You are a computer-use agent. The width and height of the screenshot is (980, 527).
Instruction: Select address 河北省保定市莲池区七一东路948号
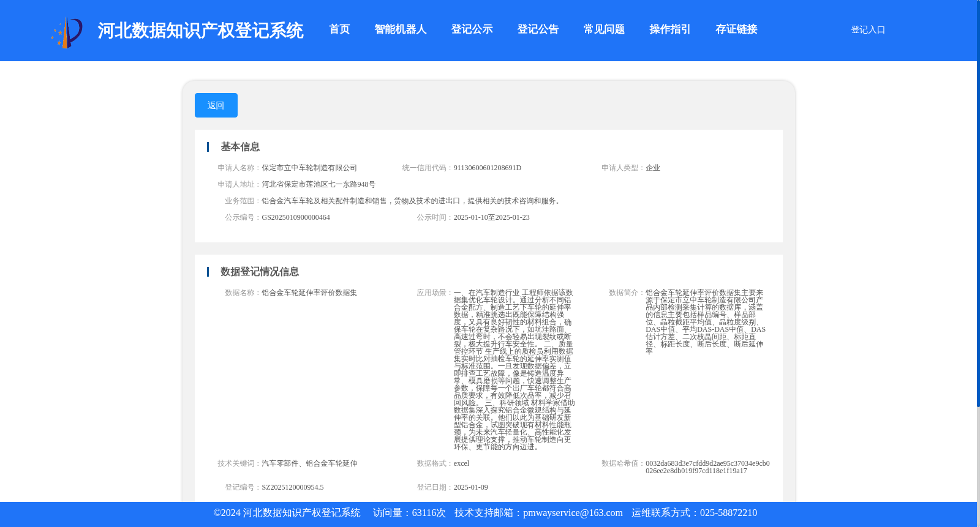point(318,184)
